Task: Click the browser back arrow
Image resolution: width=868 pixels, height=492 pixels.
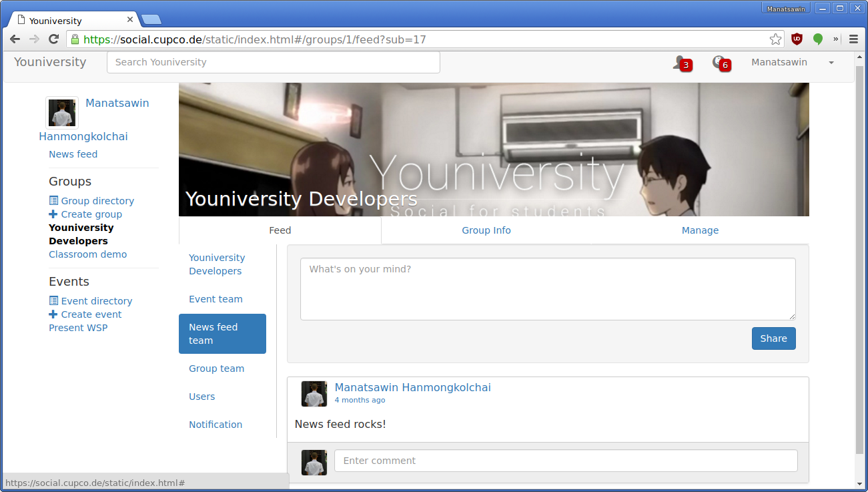Action: coord(15,39)
